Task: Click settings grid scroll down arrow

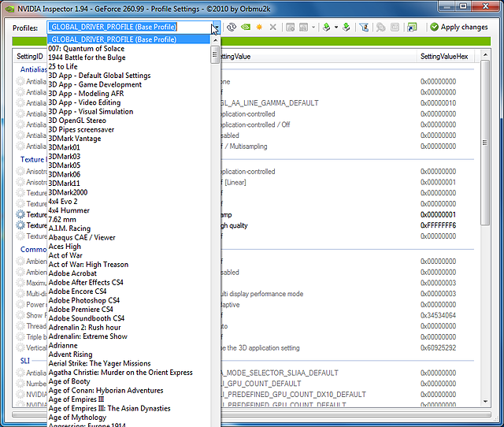Action: 485,402
